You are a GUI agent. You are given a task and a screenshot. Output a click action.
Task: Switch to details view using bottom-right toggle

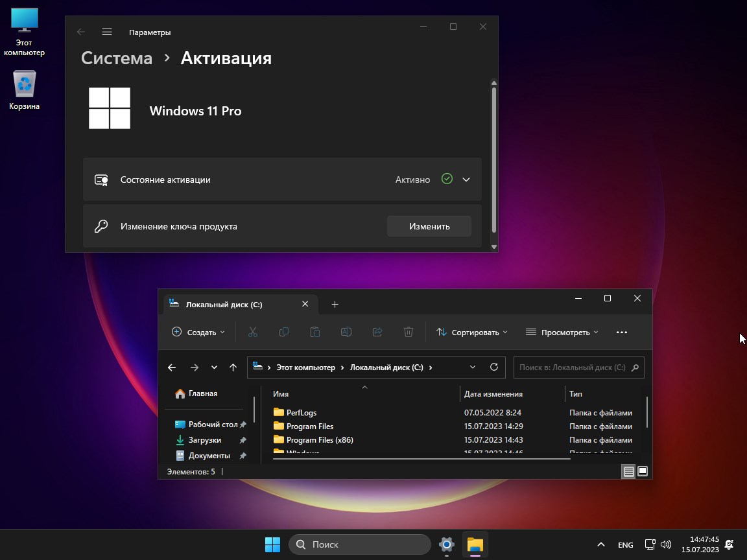tap(628, 472)
